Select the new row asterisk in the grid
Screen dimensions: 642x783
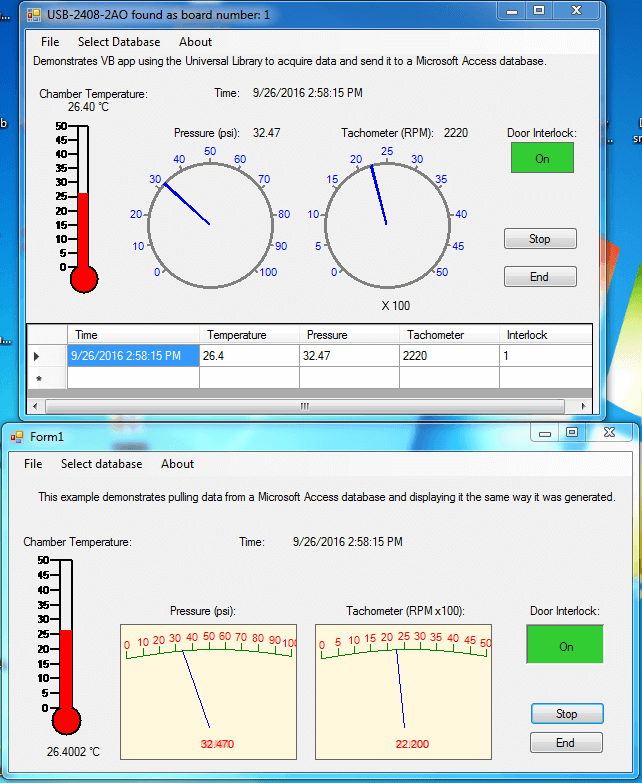[38, 379]
